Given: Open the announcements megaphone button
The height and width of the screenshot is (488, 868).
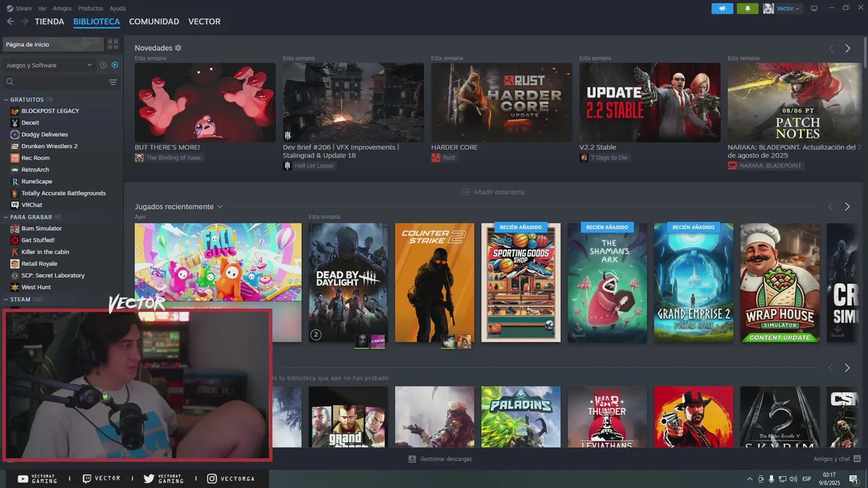Looking at the screenshot, I should pos(722,8).
